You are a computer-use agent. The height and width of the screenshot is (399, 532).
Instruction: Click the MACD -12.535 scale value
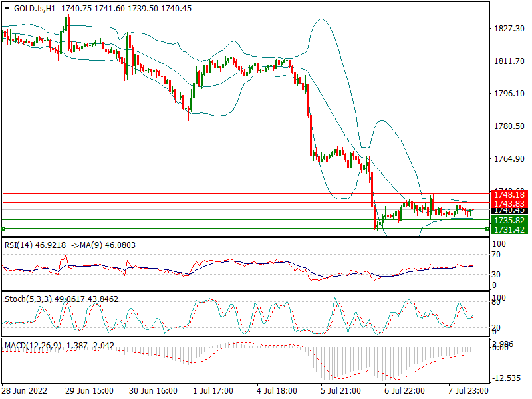(507, 378)
